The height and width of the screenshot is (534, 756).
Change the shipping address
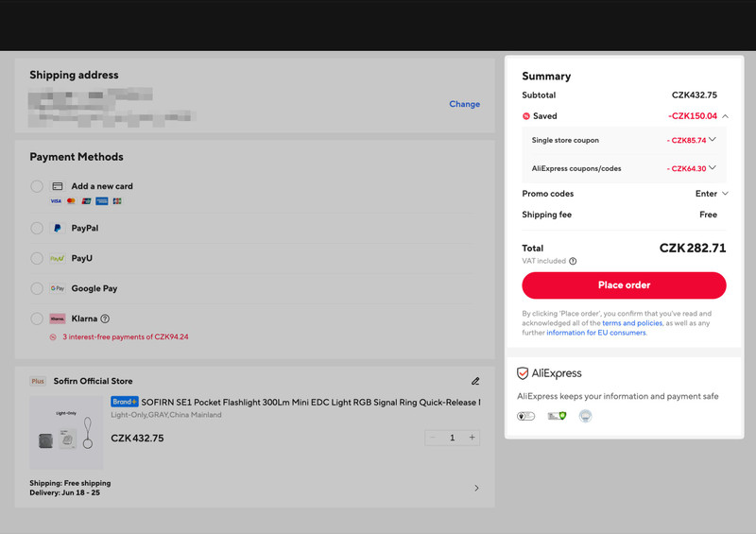pyautogui.click(x=464, y=104)
